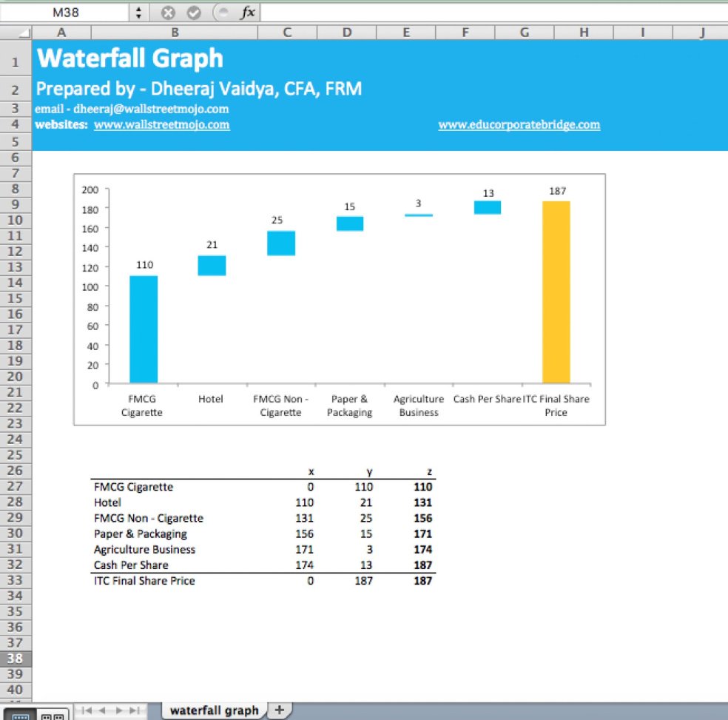Image resolution: width=728 pixels, height=720 pixels.
Task: Open the www.educorporatebridge.com hyperlink
Action: [x=519, y=124]
